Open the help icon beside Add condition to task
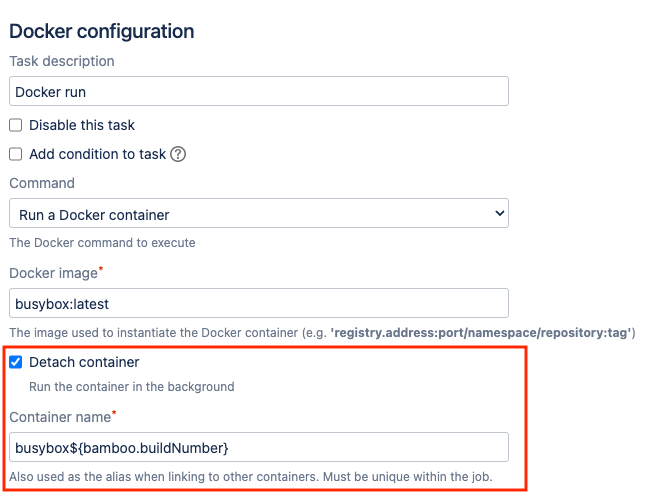The image size is (667, 497). pos(178,154)
